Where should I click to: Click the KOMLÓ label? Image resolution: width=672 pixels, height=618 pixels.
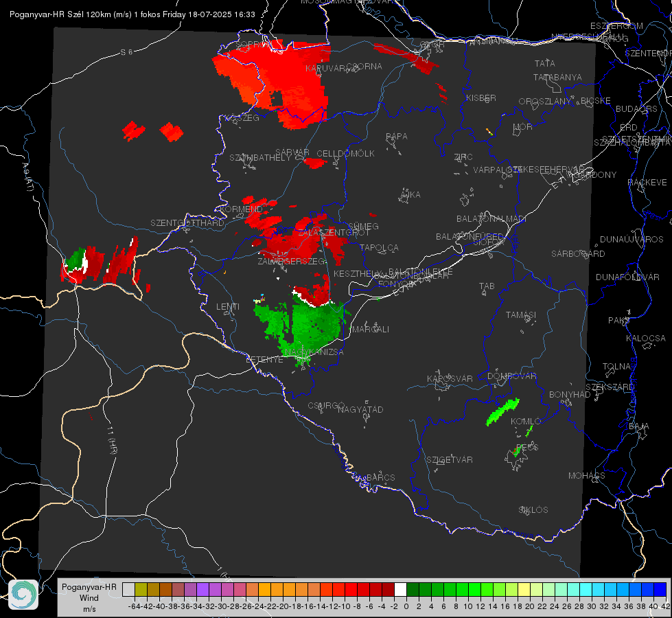click(x=526, y=422)
